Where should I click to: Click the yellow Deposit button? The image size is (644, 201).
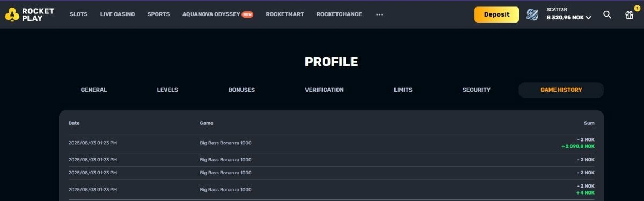[496, 14]
